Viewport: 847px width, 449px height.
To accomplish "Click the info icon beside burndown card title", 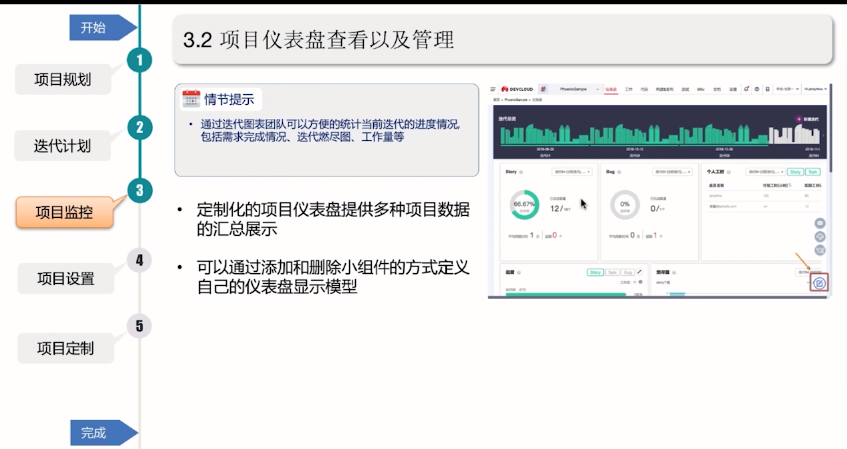I will [x=674, y=272].
